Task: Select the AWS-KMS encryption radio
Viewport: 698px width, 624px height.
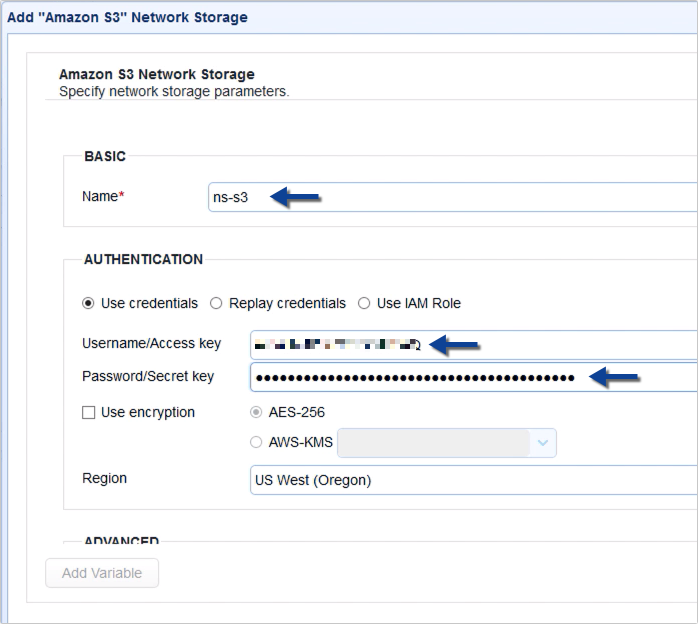Action: [x=256, y=442]
